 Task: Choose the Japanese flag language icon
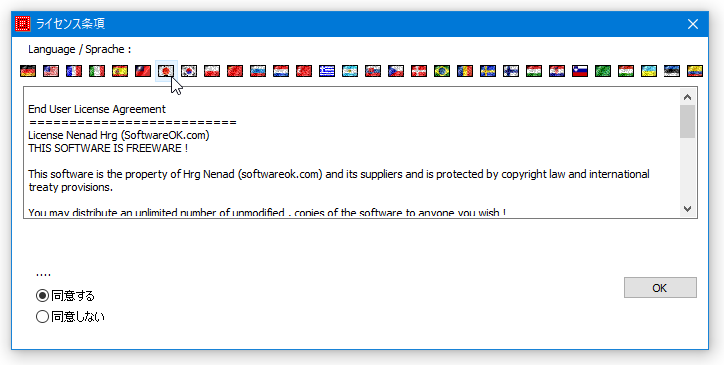coord(166,71)
